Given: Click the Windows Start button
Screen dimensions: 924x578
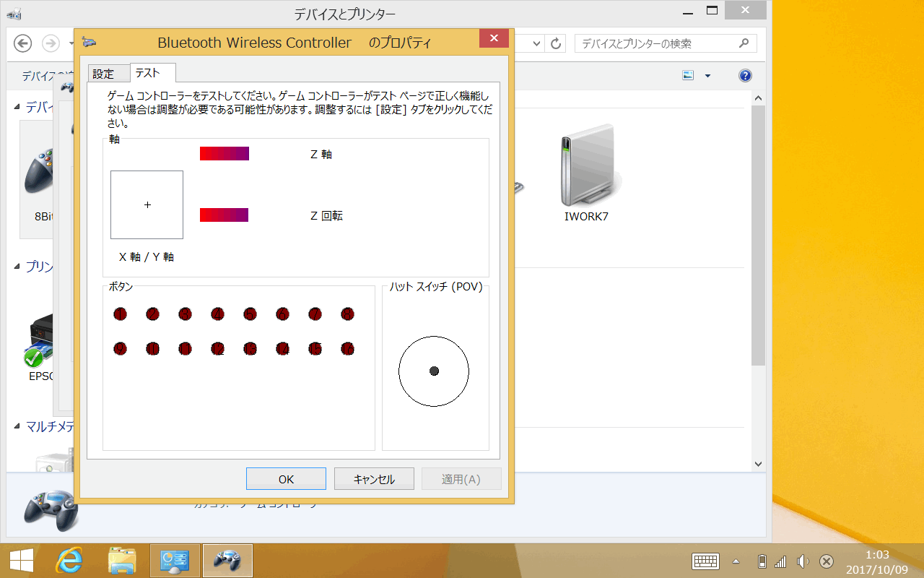Looking at the screenshot, I should [22, 561].
